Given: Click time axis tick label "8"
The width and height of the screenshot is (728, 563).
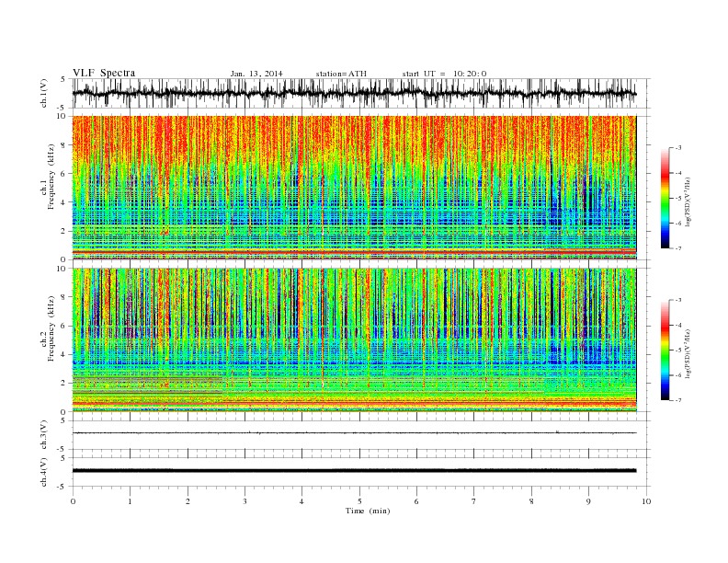Looking at the screenshot, I should pyautogui.click(x=531, y=501).
